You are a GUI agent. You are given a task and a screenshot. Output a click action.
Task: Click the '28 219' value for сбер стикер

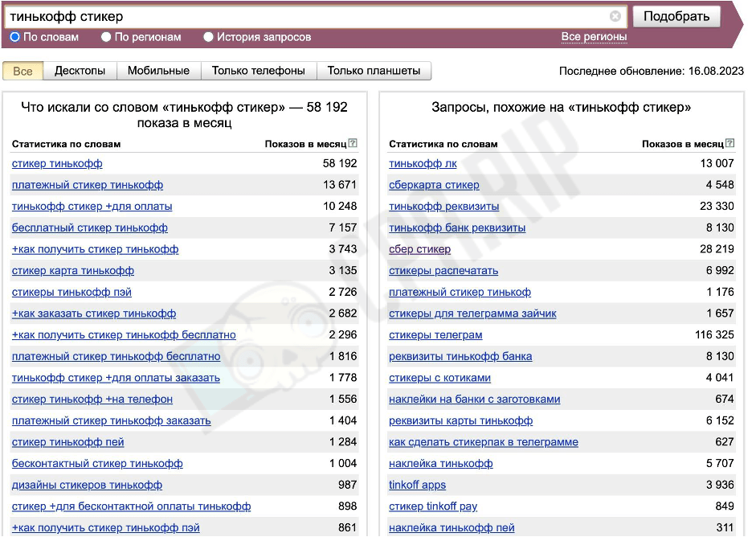(717, 249)
